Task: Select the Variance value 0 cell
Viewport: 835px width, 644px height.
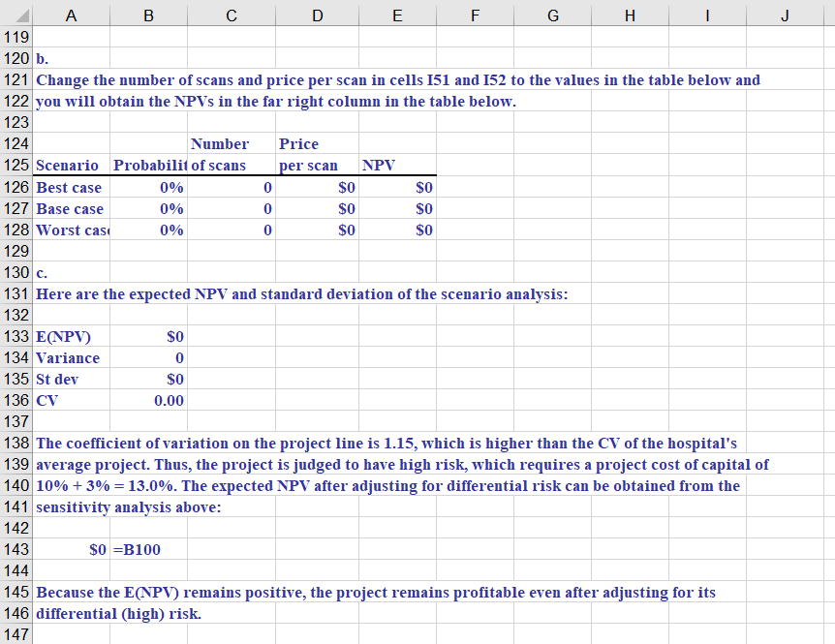Action: [x=148, y=357]
